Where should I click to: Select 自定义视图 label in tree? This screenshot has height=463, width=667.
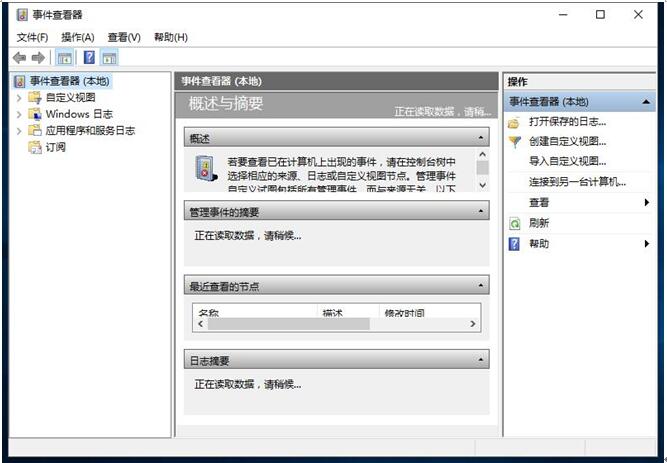pyautogui.click(x=71, y=97)
